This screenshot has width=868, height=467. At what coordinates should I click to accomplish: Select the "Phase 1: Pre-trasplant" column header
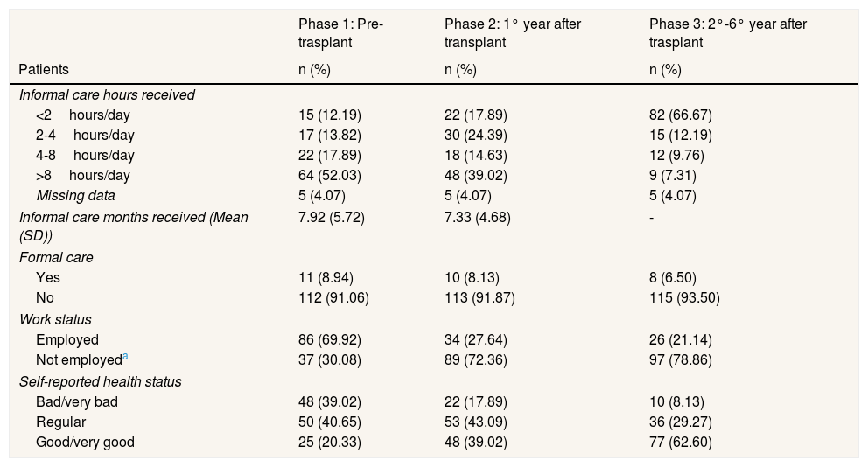pyautogui.click(x=341, y=32)
